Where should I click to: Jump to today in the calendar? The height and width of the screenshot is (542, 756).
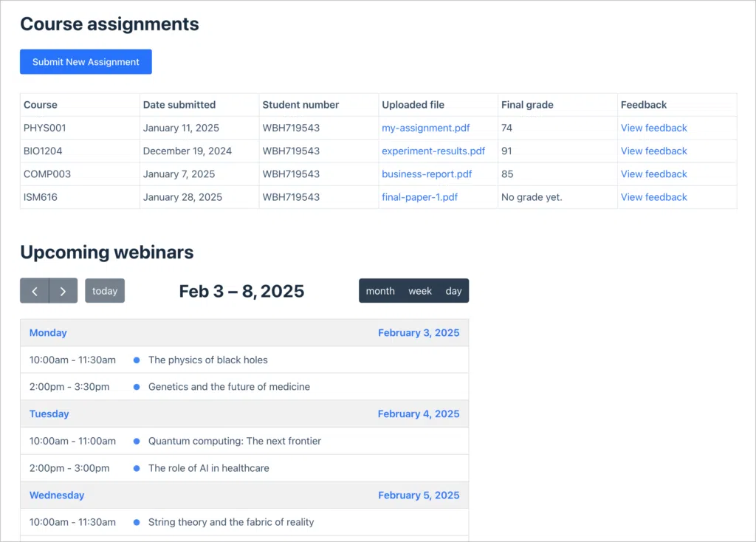105,291
